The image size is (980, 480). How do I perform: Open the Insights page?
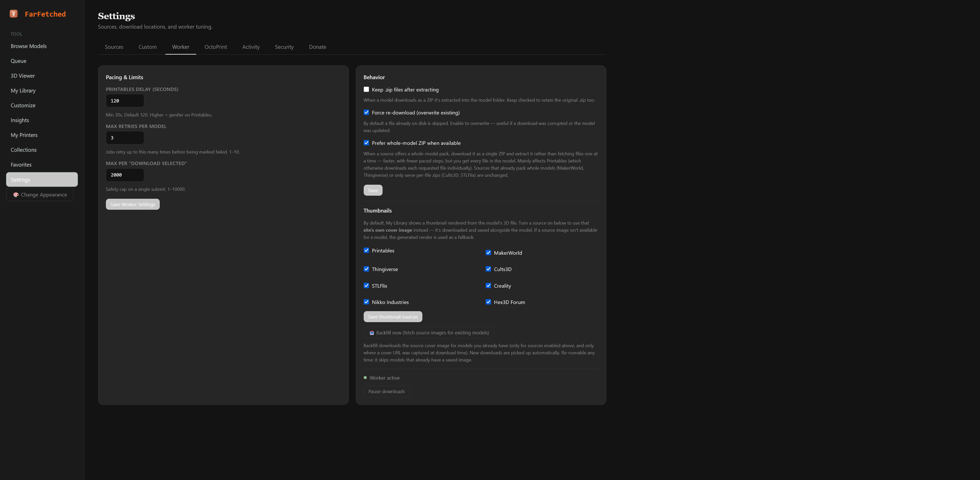(42, 120)
